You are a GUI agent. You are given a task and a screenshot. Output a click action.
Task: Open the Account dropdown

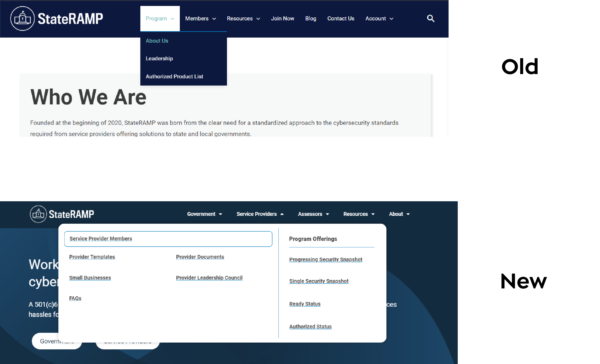[379, 18]
